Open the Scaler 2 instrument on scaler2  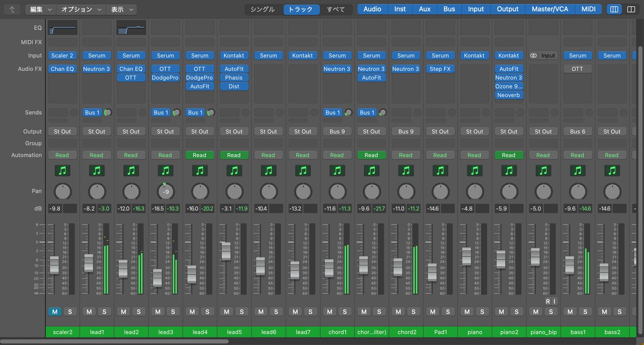coord(62,55)
